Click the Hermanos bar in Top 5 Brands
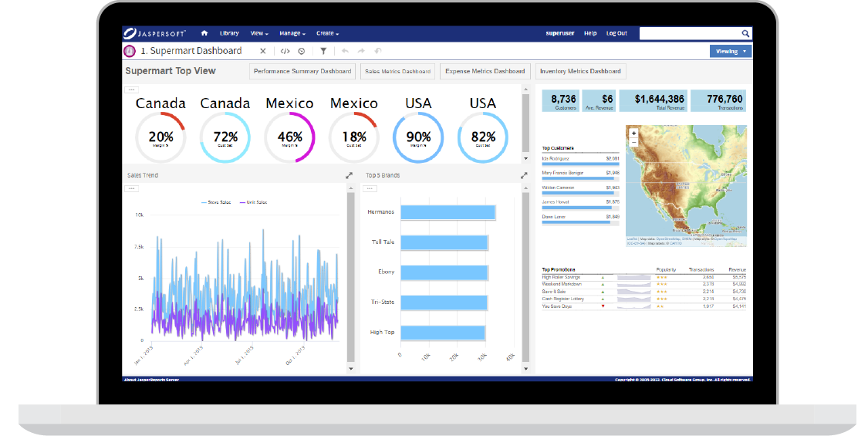This screenshot has height=436, width=868. (448, 213)
